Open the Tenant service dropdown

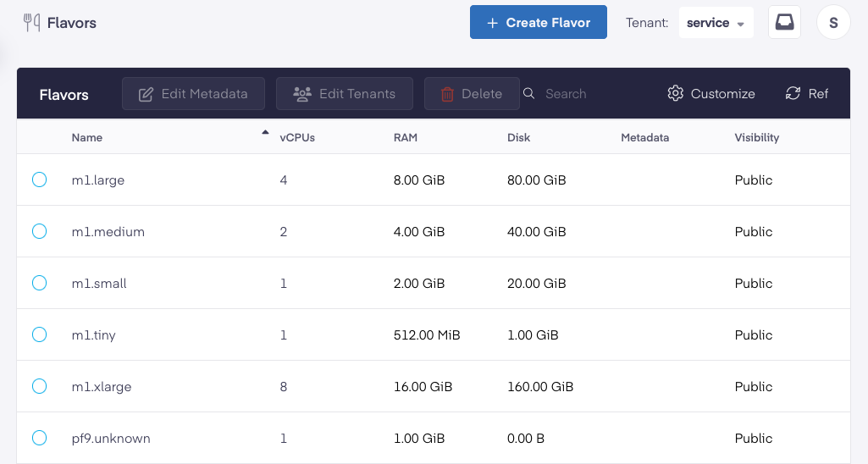pyautogui.click(x=716, y=23)
